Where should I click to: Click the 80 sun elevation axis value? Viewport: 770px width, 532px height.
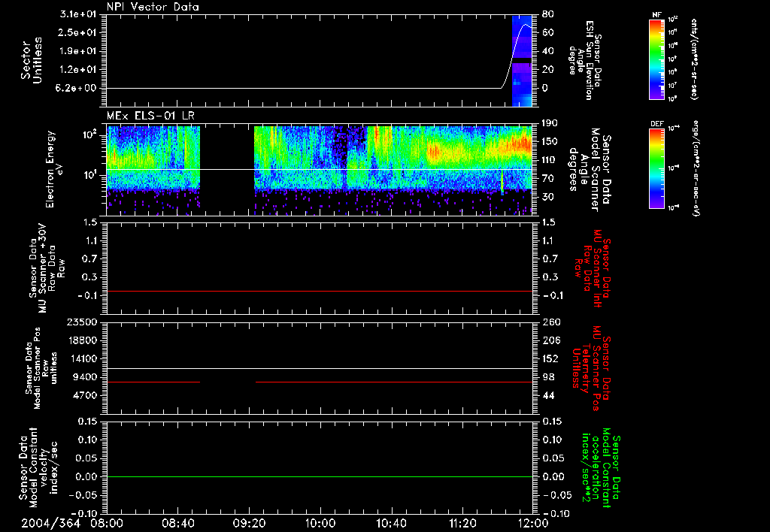pyautogui.click(x=548, y=14)
